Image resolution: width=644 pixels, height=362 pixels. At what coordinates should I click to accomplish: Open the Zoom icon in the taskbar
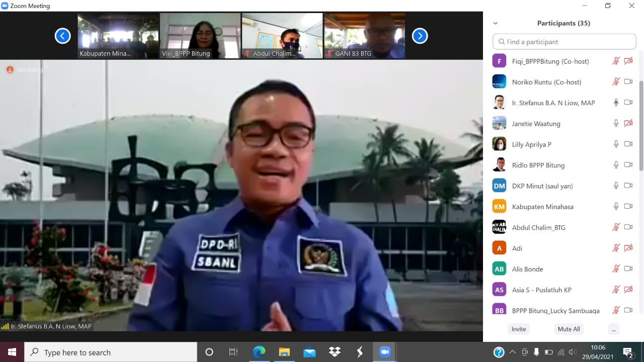(385, 352)
